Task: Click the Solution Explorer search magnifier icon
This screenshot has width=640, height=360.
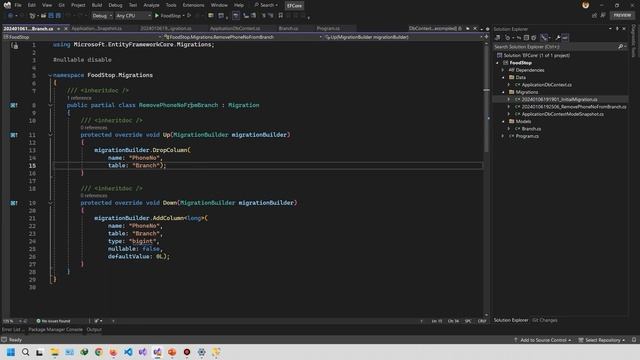Action: coord(620,47)
